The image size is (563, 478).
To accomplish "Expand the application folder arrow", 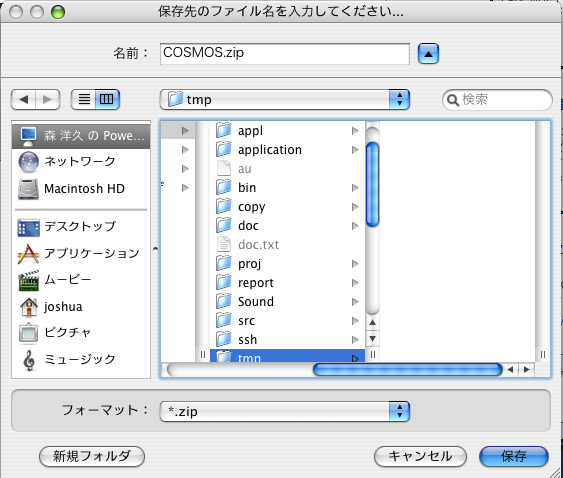I will pyautogui.click(x=355, y=150).
